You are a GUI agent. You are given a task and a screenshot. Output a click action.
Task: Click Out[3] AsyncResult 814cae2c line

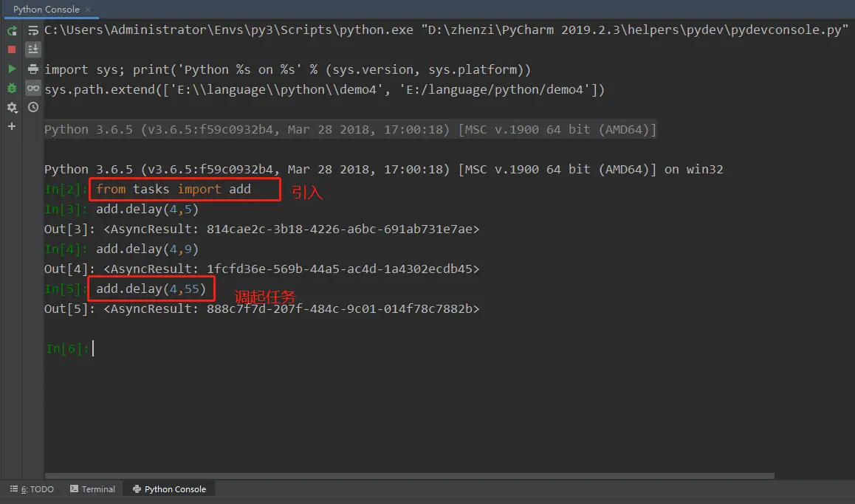coord(261,229)
